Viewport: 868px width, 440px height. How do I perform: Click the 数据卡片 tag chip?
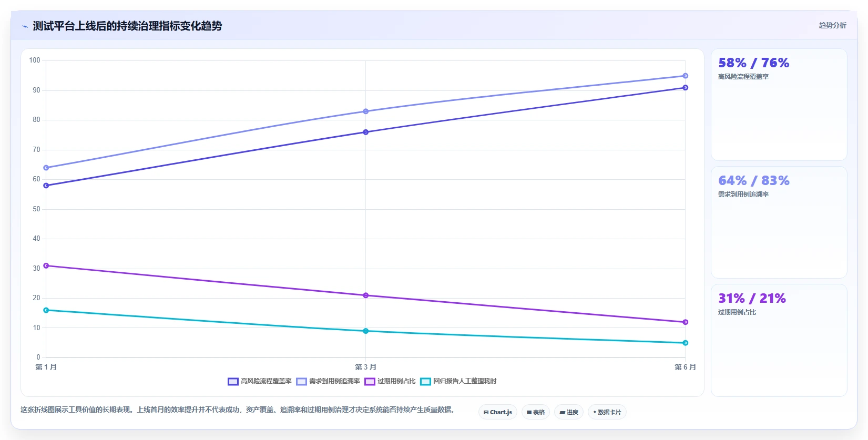coord(607,412)
